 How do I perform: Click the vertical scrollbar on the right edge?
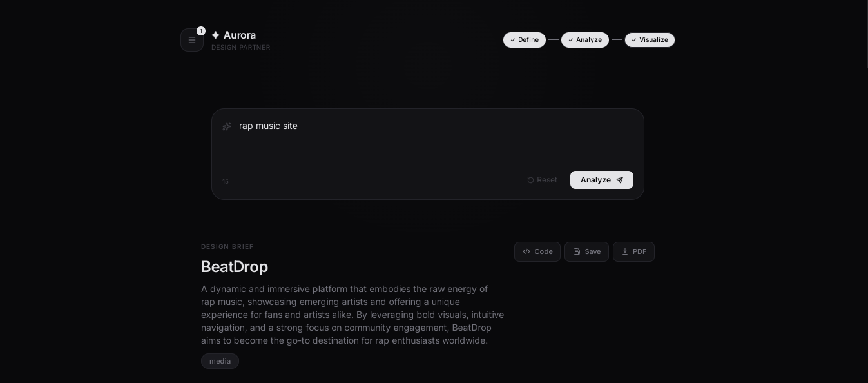[867, 35]
